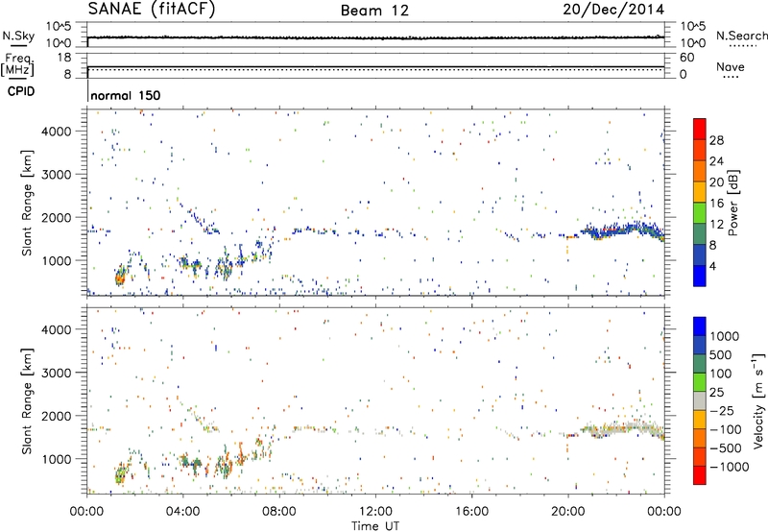Viewport: 768px width, 532px height.
Task: Click the red top segment of power color bar
Action: pyautogui.click(x=700, y=129)
